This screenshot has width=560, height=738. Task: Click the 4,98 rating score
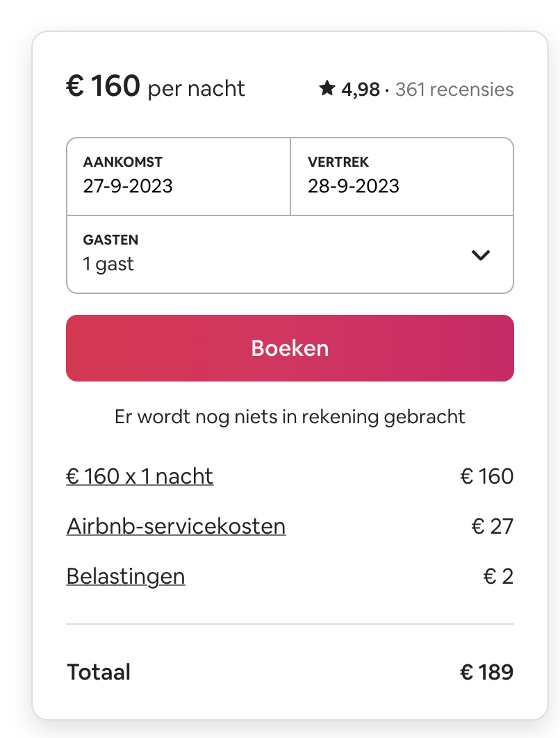[x=361, y=90]
